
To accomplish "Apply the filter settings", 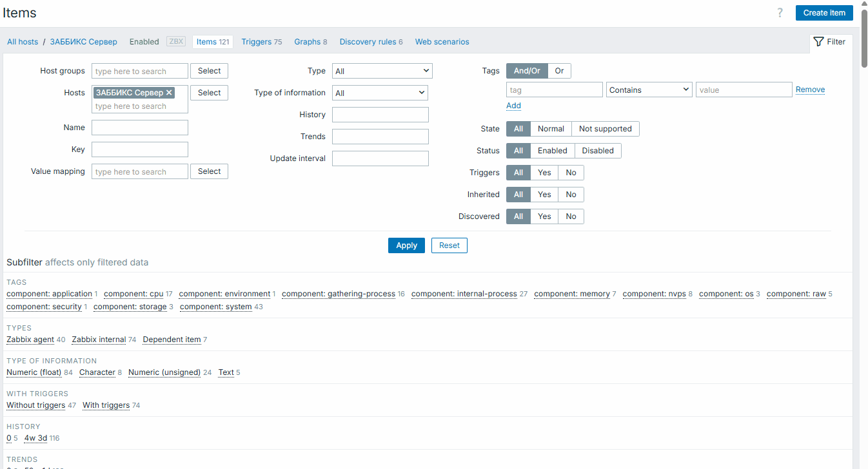I will (406, 245).
